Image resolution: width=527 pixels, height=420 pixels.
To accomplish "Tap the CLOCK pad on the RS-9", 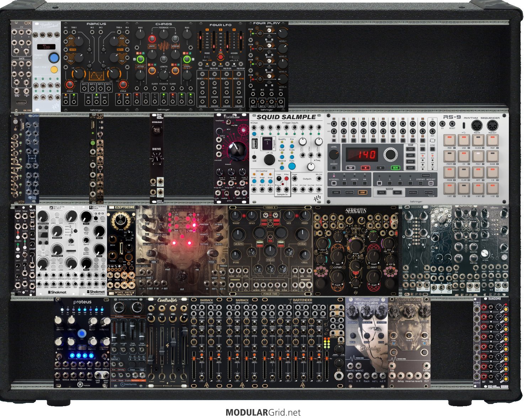I will click(x=478, y=141).
